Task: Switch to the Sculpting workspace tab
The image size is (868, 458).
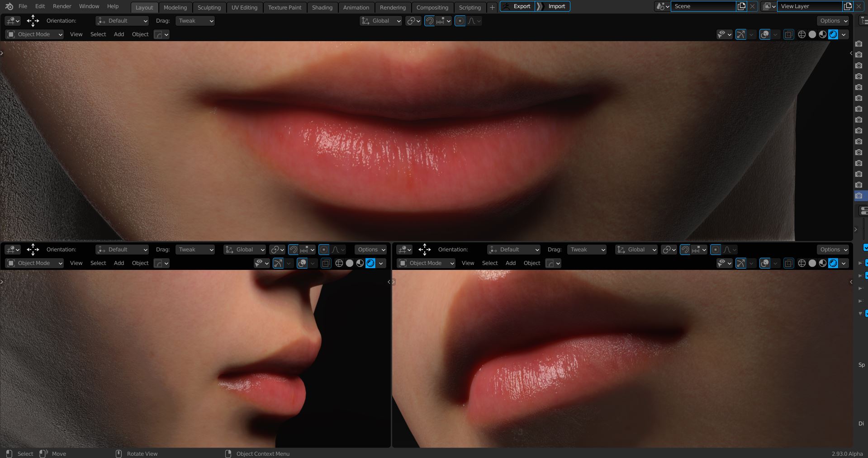Action: 209,7
